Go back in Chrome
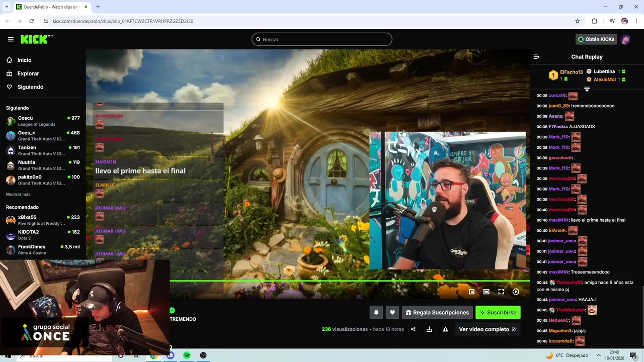The height and width of the screenshot is (362, 644). click(8, 21)
